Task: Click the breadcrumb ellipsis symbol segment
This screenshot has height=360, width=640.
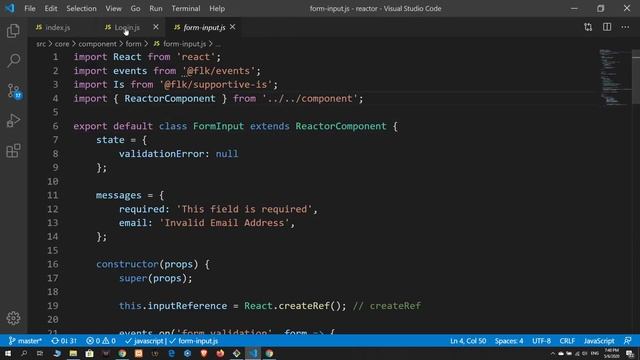Action: coord(218,44)
